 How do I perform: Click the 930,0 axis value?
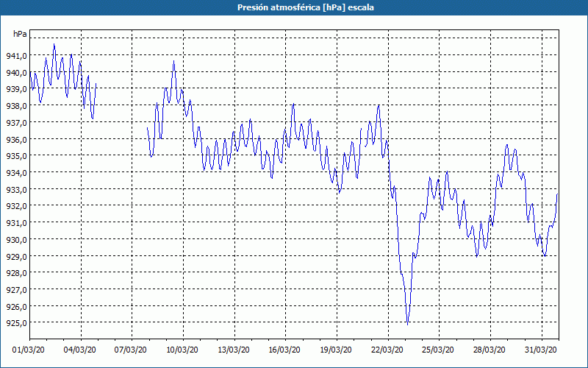16,240
